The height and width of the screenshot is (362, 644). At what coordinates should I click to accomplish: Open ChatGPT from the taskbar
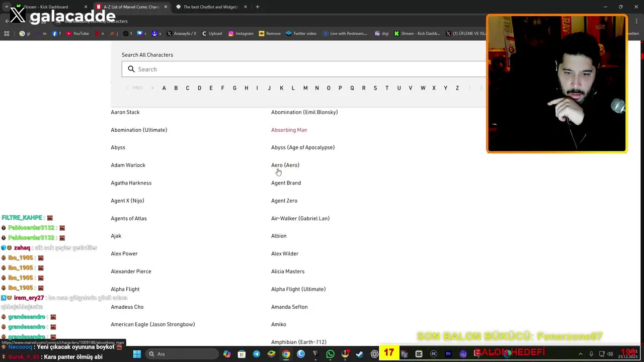(374, 354)
